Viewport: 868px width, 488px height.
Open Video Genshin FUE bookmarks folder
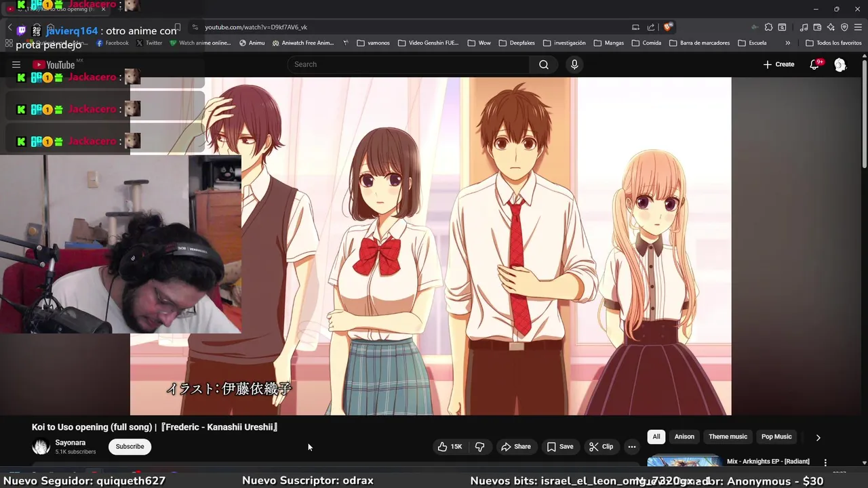(429, 43)
